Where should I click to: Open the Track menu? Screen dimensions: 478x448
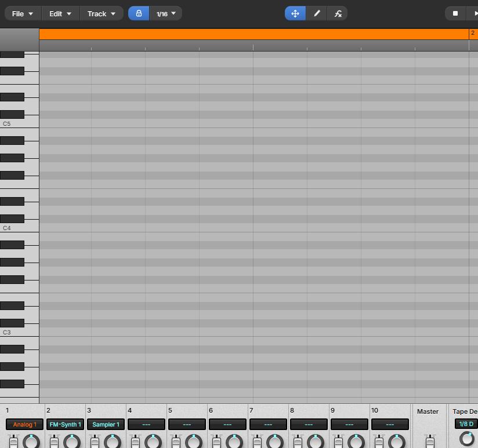(x=102, y=13)
